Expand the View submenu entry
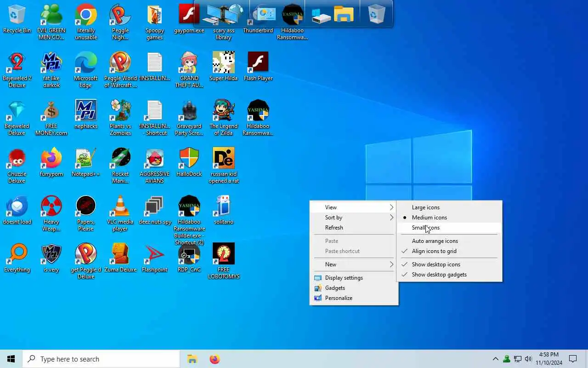The width and height of the screenshot is (588, 368). coord(354,207)
